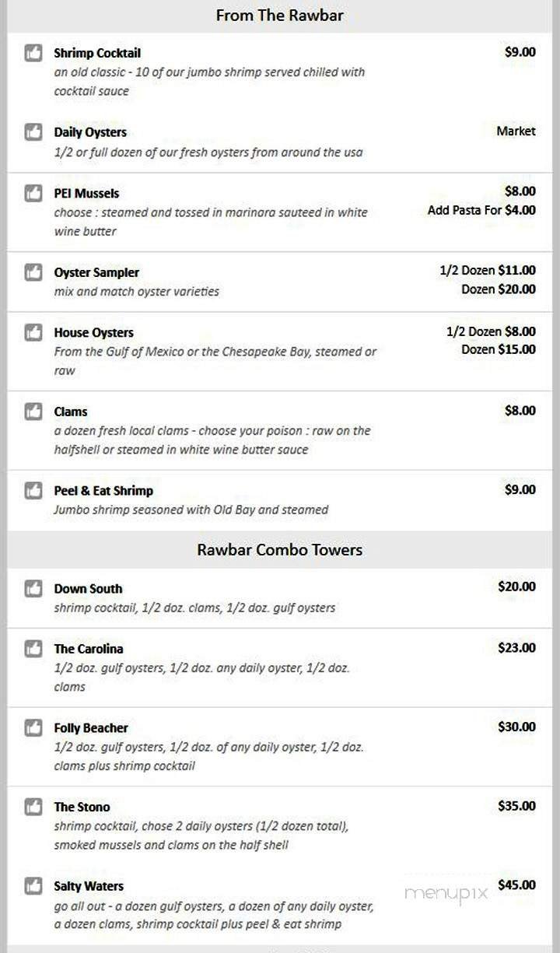Select the like icon next to Clams
Viewport: 560px width, 953px height.
[33, 411]
